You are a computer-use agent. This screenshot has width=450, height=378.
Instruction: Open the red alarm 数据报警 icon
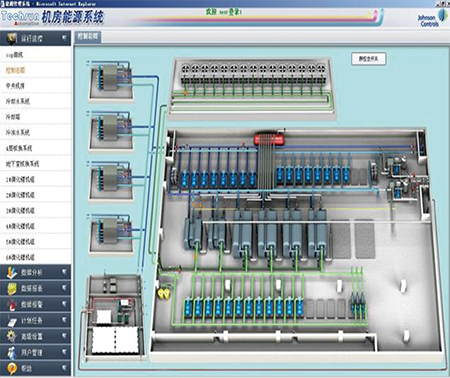coord(12,305)
